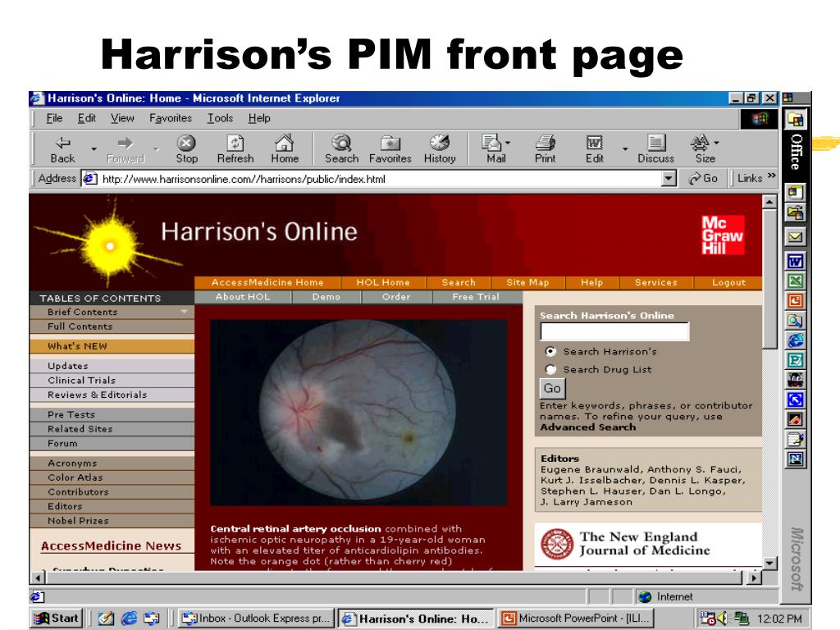
Task: Open the Tools menu
Action: tap(220, 118)
